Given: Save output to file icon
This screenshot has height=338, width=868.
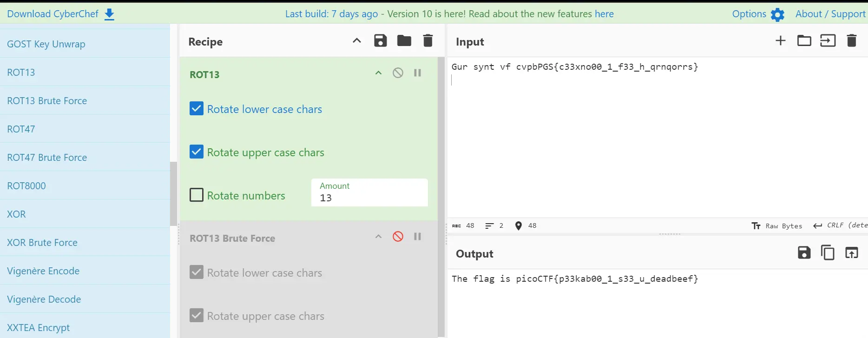Looking at the screenshot, I should click(x=804, y=253).
